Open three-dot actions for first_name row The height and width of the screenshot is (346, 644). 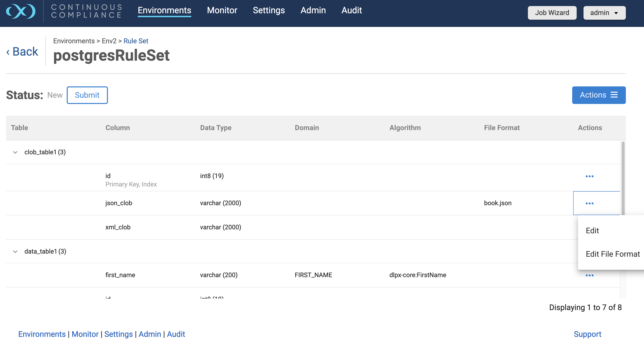[589, 275]
